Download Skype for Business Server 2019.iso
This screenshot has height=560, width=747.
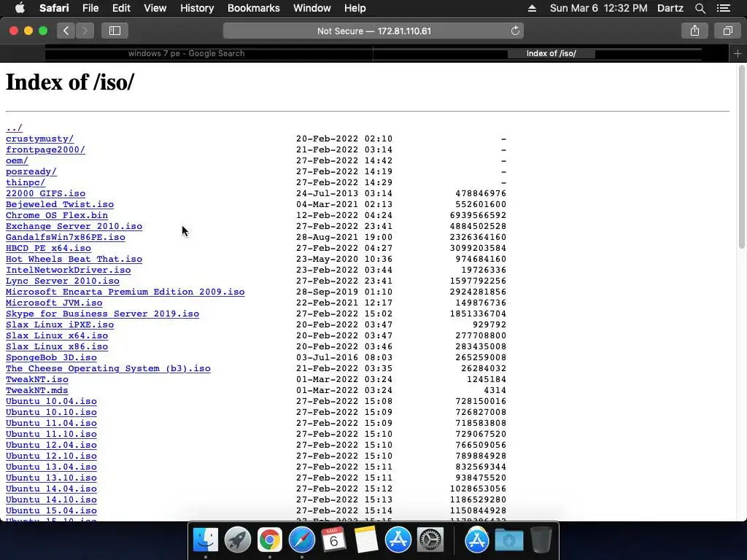tap(102, 314)
